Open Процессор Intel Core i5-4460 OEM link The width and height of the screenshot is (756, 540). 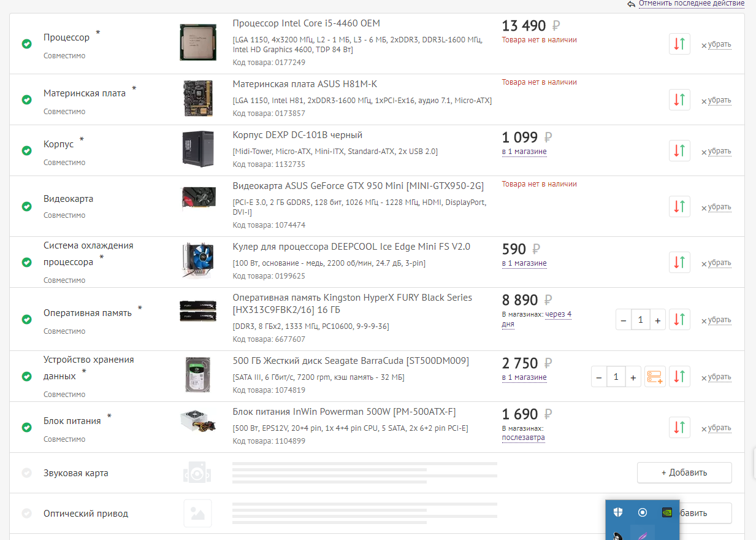tap(307, 23)
